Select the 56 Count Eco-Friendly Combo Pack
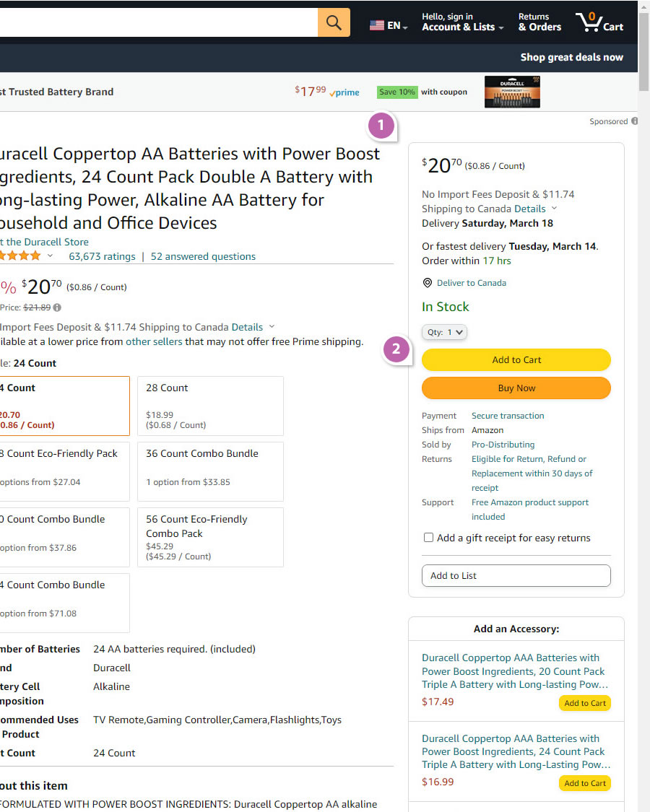Viewport: 650px width, 812px height. pyautogui.click(x=210, y=537)
